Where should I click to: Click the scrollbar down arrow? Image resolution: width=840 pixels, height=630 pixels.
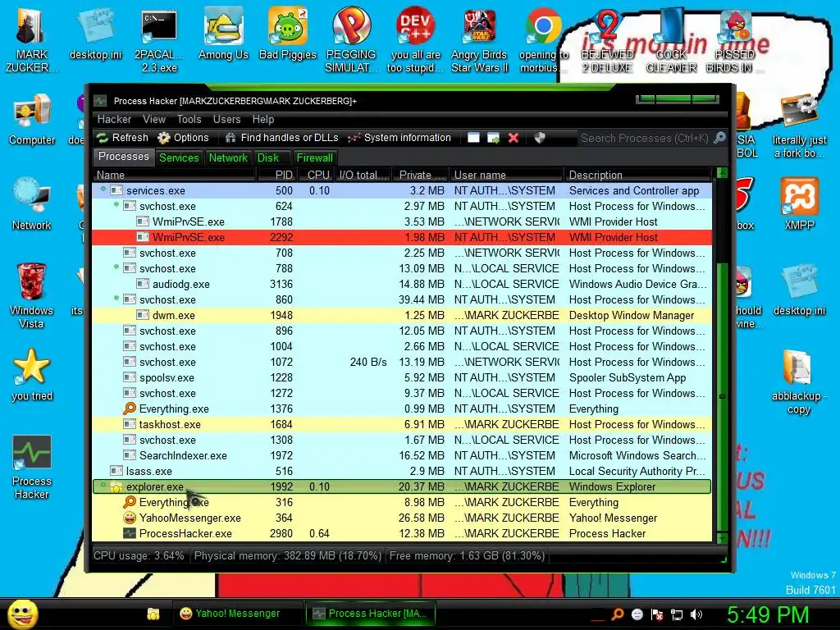722,538
